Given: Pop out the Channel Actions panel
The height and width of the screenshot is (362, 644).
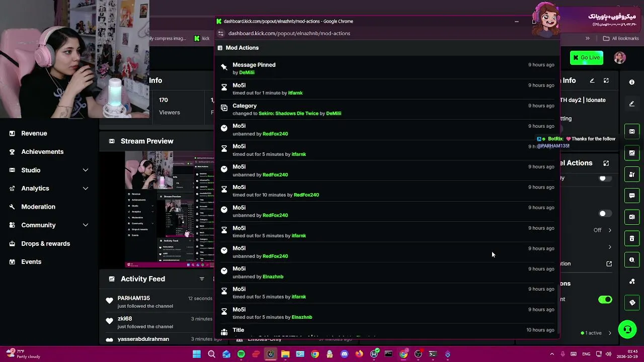Looking at the screenshot, I should 606,163.
